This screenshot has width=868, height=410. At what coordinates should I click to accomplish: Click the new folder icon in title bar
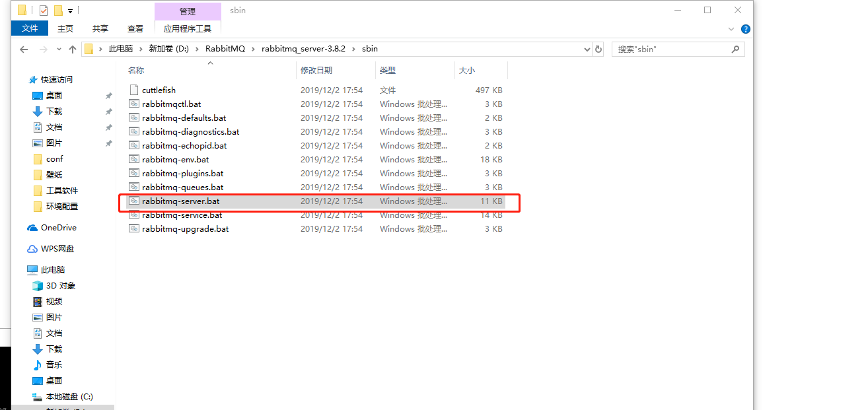pos(58,10)
